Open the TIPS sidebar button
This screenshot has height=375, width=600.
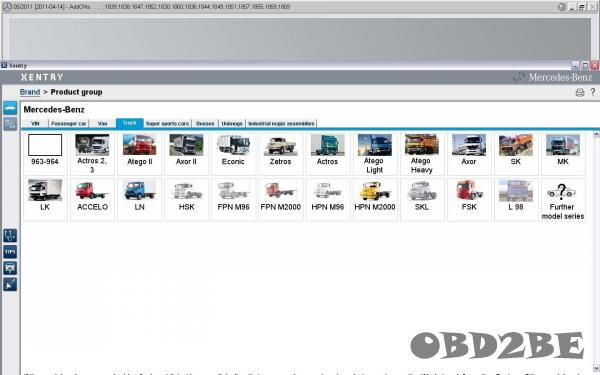[10, 252]
